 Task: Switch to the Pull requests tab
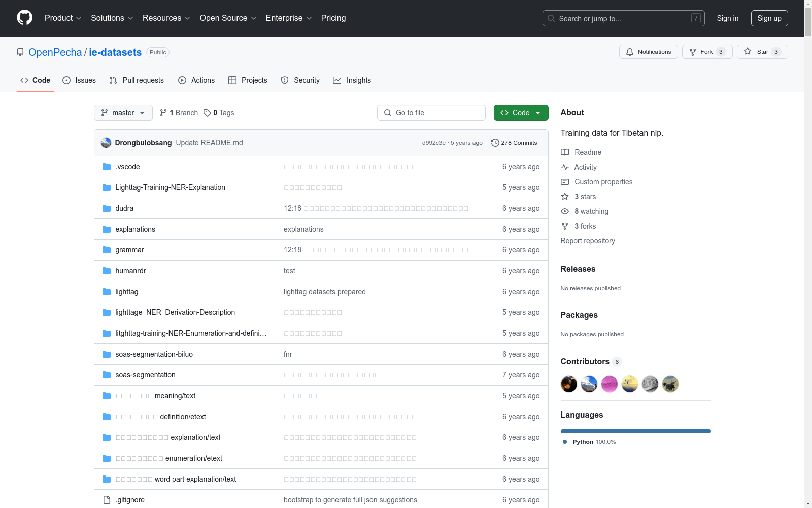click(x=137, y=80)
